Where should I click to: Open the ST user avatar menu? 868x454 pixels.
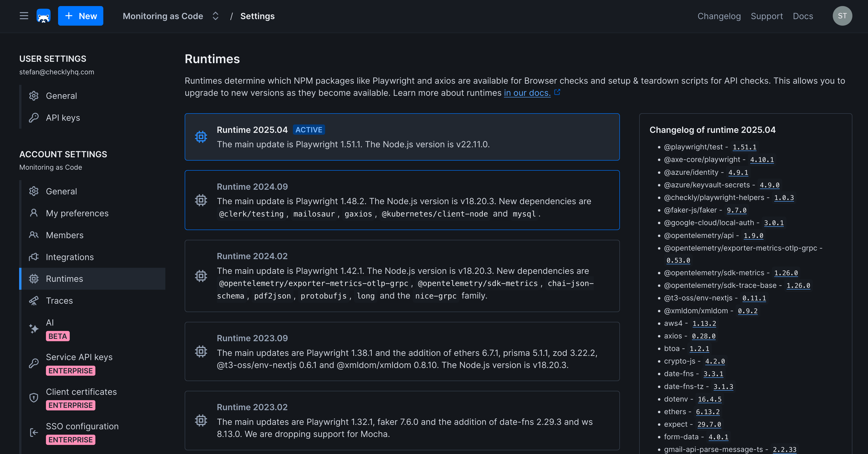tap(842, 16)
